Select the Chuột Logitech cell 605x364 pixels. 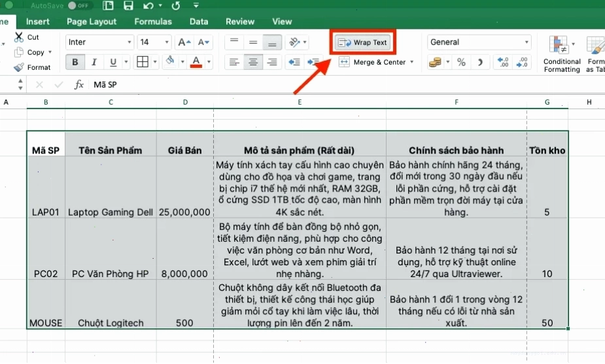[111, 305]
